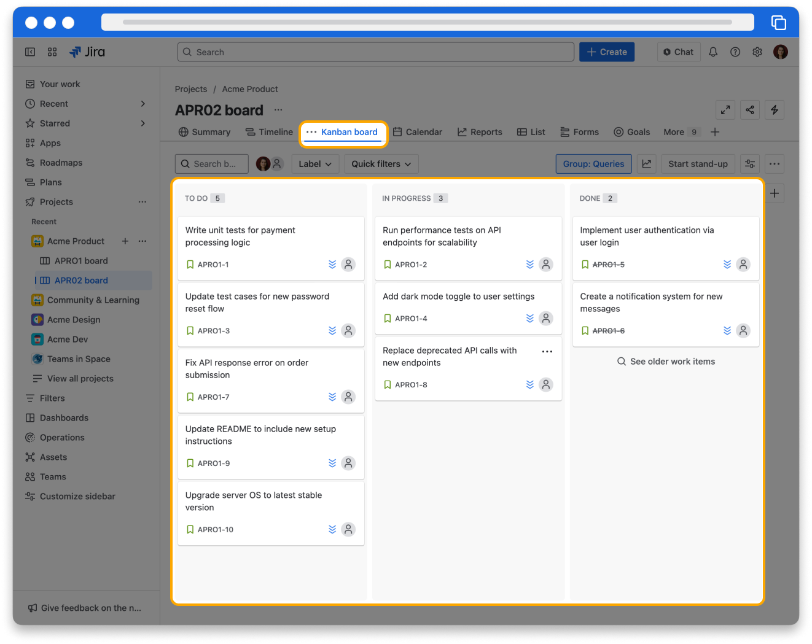Open the Quick filters dropdown
The image size is (812, 644).
(x=381, y=164)
